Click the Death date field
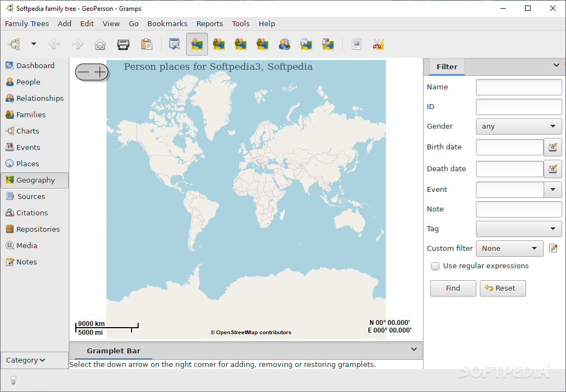 click(x=510, y=169)
